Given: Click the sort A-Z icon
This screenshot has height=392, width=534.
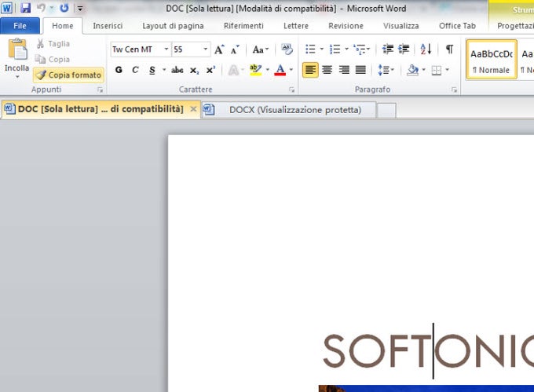Looking at the screenshot, I should (x=426, y=49).
